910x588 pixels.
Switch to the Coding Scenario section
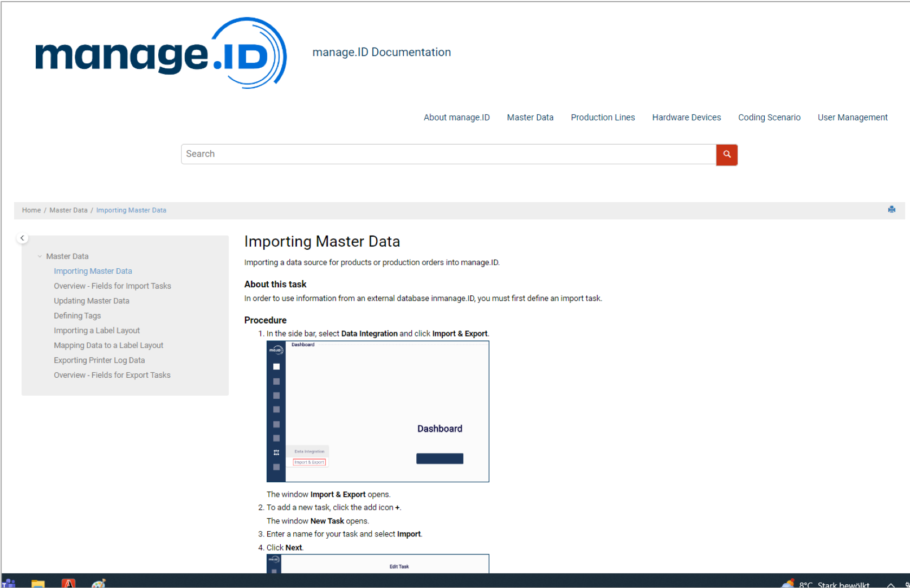click(x=769, y=117)
